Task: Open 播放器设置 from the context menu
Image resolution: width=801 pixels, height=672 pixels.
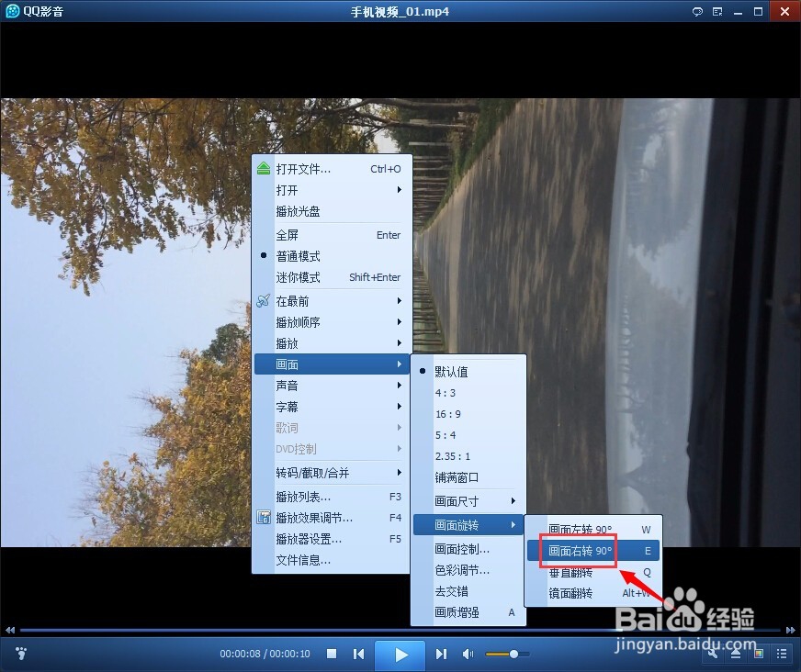Action: 310,539
